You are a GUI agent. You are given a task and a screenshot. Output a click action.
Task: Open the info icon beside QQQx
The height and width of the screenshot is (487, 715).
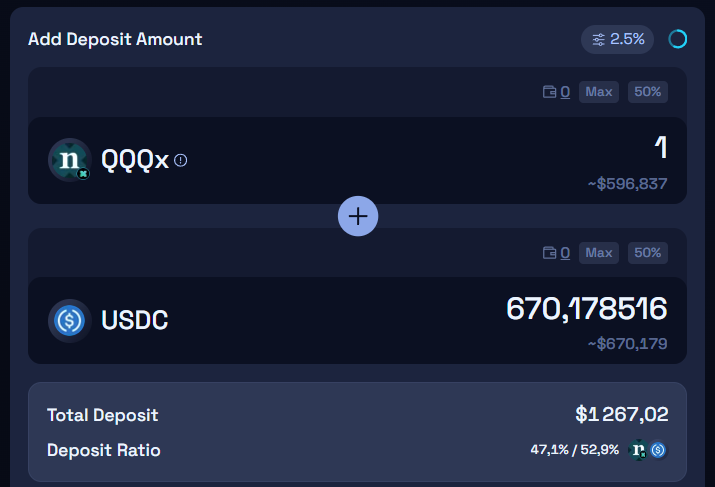[181, 160]
